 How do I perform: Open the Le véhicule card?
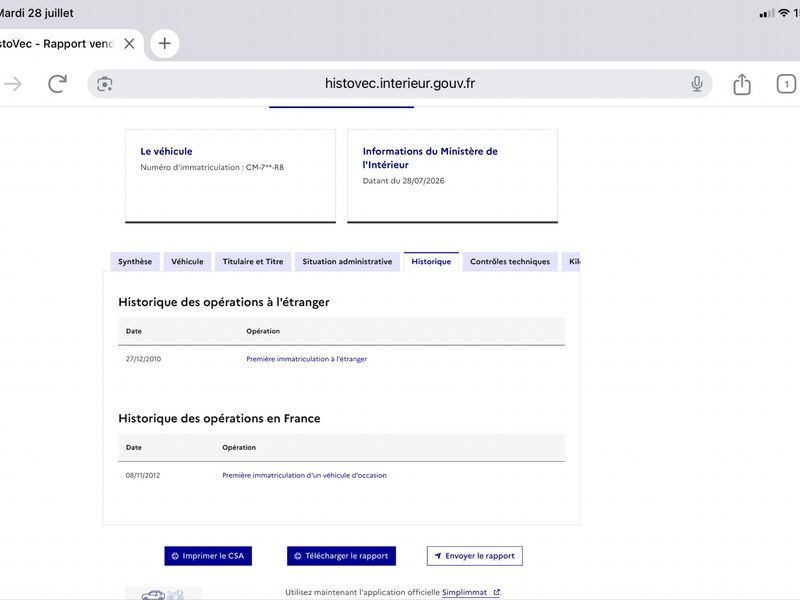231,176
